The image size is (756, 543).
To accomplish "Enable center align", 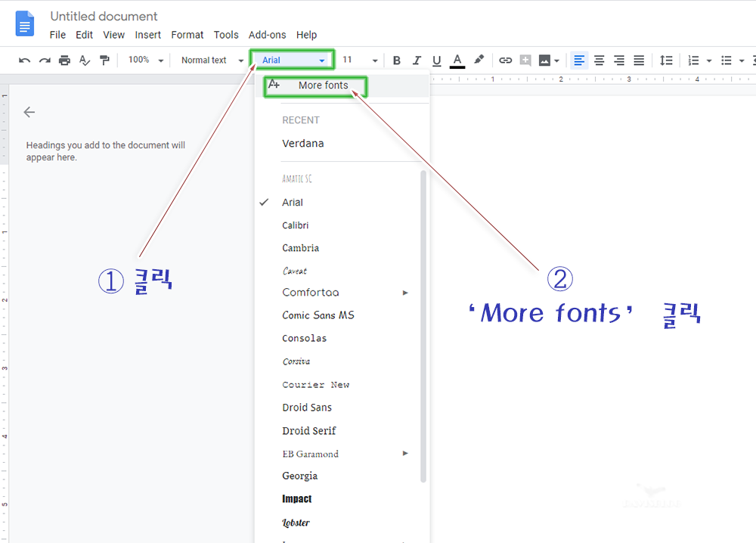I will tap(599, 61).
